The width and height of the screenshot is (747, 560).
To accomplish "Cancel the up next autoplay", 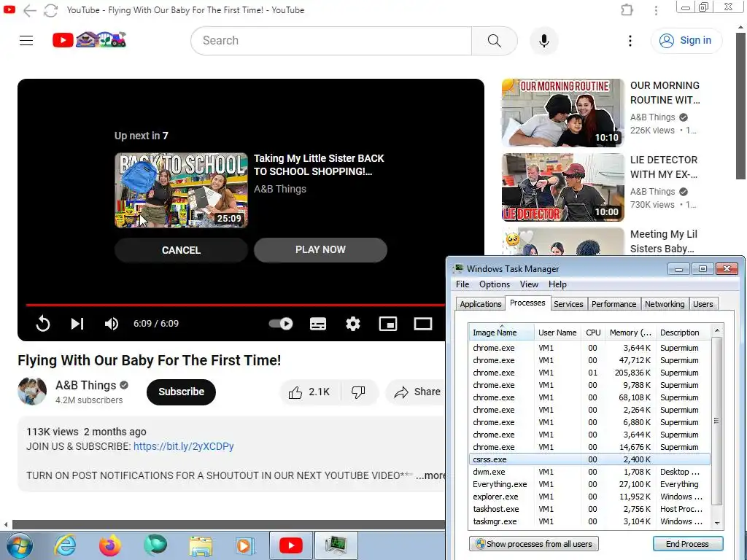I will pos(181,250).
